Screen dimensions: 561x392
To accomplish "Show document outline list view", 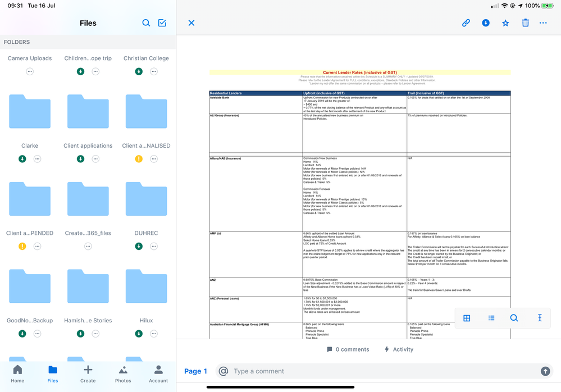I will tap(491, 318).
